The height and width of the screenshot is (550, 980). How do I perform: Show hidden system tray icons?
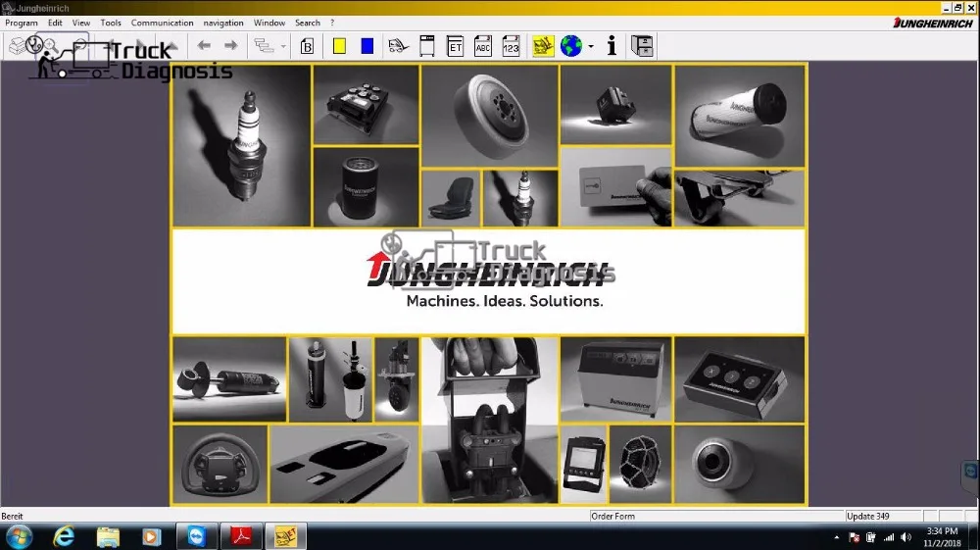click(x=837, y=537)
